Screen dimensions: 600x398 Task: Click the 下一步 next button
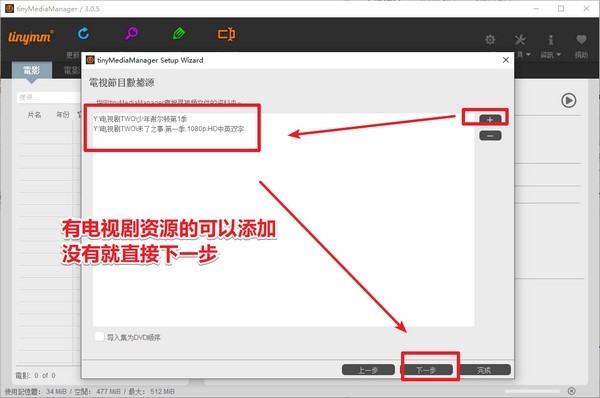[426, 370]
